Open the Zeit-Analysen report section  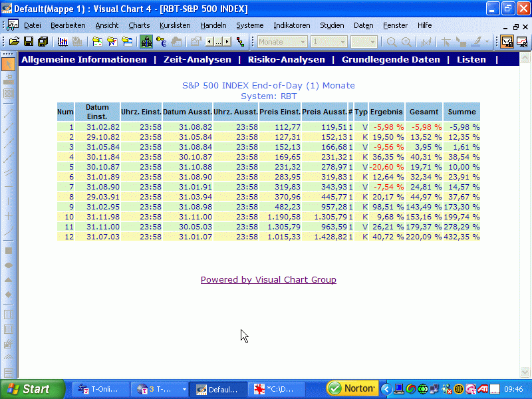click(x=197, y=59)
